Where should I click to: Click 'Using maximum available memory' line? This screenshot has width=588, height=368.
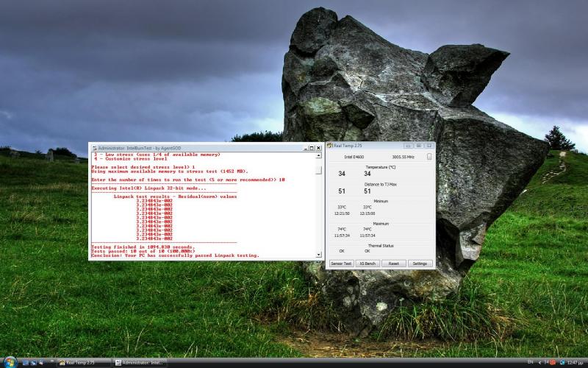[x=170, y=171]
